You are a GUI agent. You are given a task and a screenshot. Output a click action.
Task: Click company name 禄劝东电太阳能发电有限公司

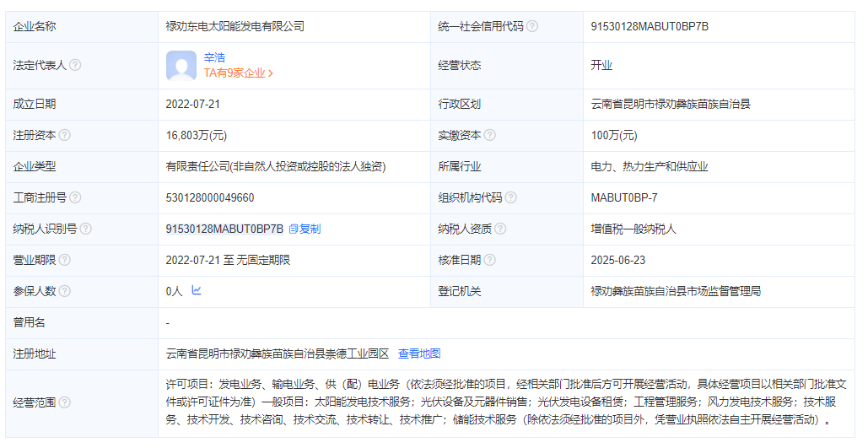(x=235, y=26)
